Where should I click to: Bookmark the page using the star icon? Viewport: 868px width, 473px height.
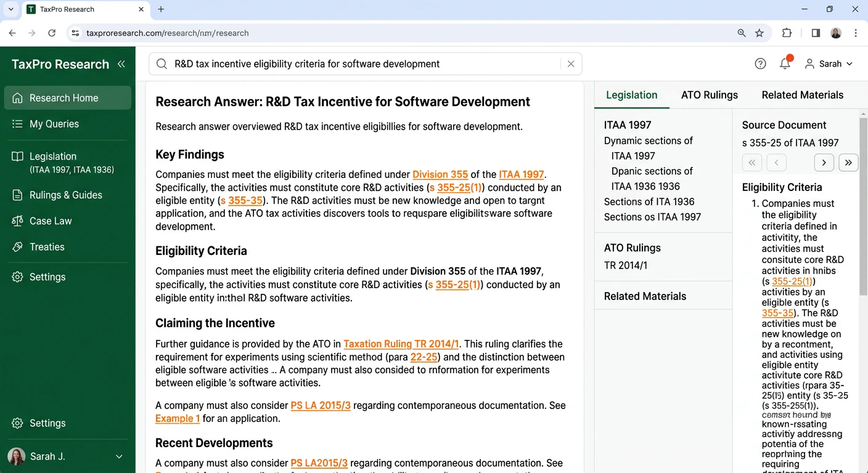(759, 33)
